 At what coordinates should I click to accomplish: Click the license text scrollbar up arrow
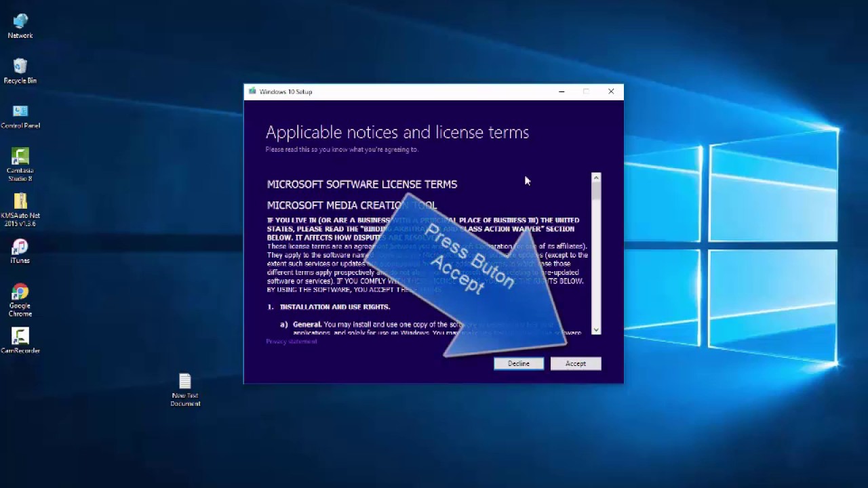click(596, 178)
